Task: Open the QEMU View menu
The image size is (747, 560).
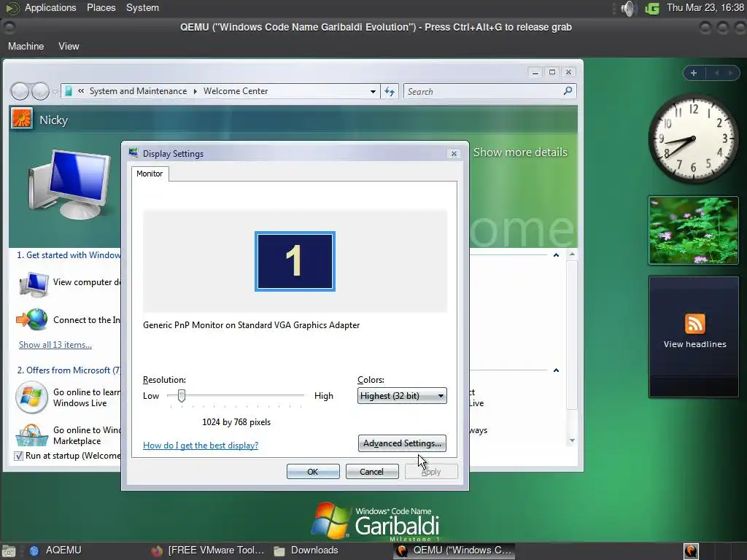Action: click(69, 46)
